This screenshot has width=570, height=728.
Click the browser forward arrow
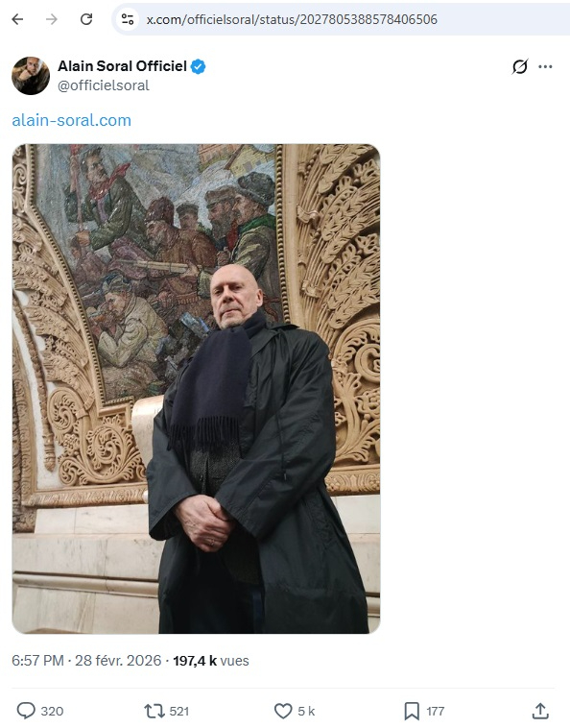click(x=52, y=19)
